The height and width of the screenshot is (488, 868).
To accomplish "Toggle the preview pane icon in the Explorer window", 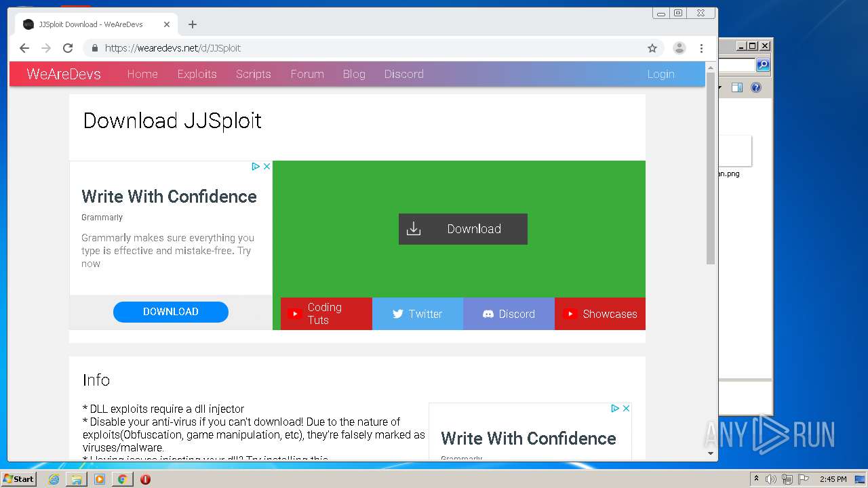I will tap(737, 87).
